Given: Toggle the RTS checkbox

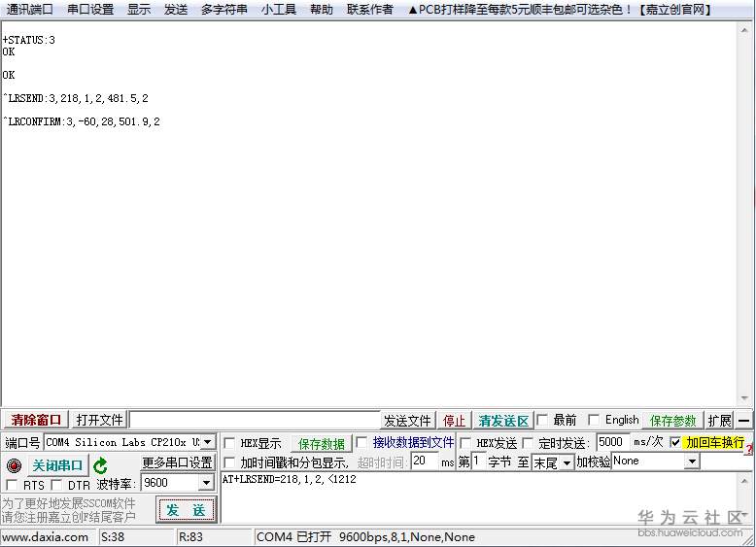Looking at the screenshot, I should coord(12,485).
